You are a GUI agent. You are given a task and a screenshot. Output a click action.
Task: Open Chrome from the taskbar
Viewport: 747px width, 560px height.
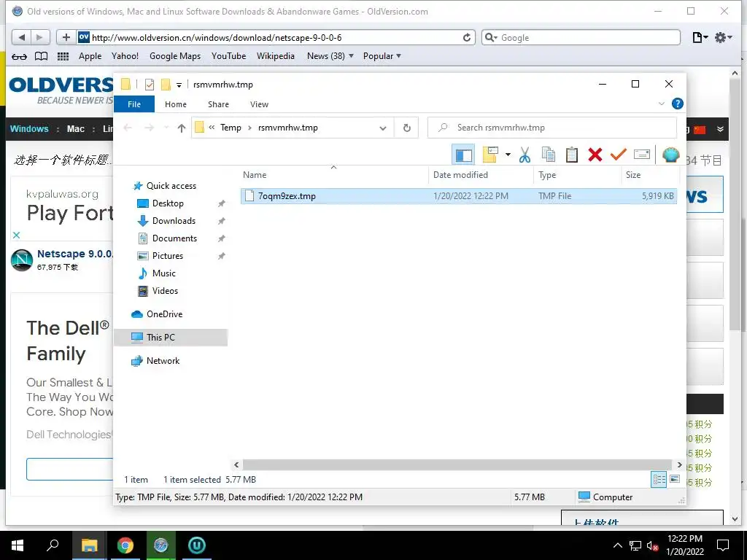pyautogui.click(x=125, y=545)
